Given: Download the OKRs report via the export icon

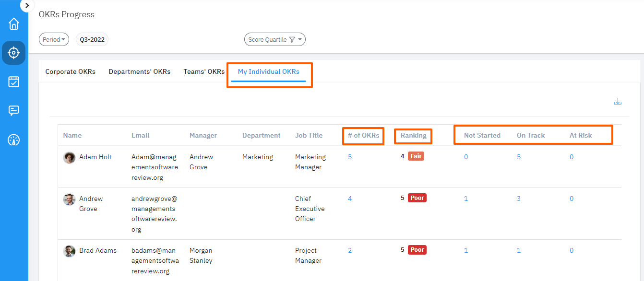Looking at the screenshot, I should [x=618, y=101].
